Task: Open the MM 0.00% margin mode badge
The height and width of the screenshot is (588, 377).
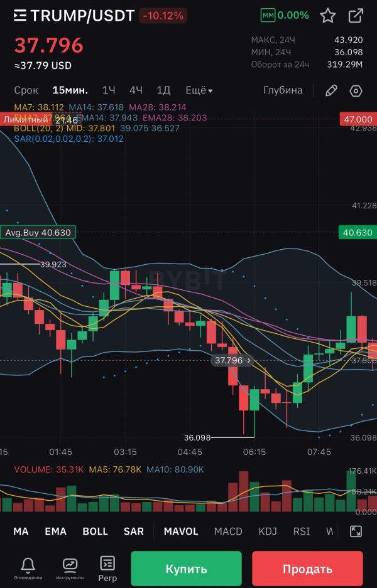Action: 285,15
